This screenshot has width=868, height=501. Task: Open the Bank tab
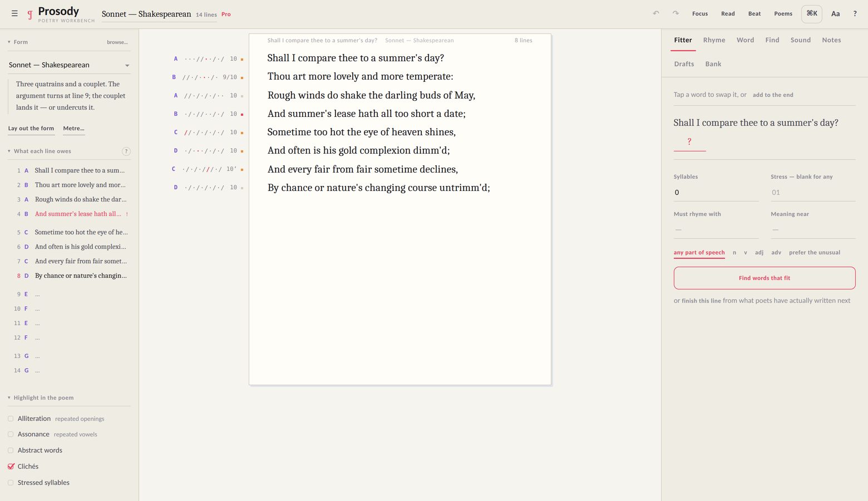(x=713, y=64)
